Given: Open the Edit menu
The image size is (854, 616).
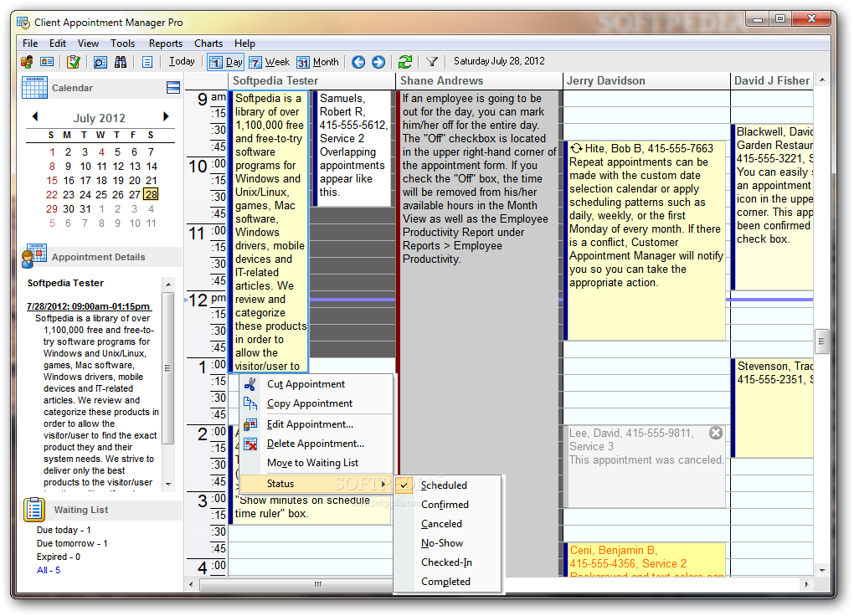Looking at the screenshot, I should click(x=57, y=44).
